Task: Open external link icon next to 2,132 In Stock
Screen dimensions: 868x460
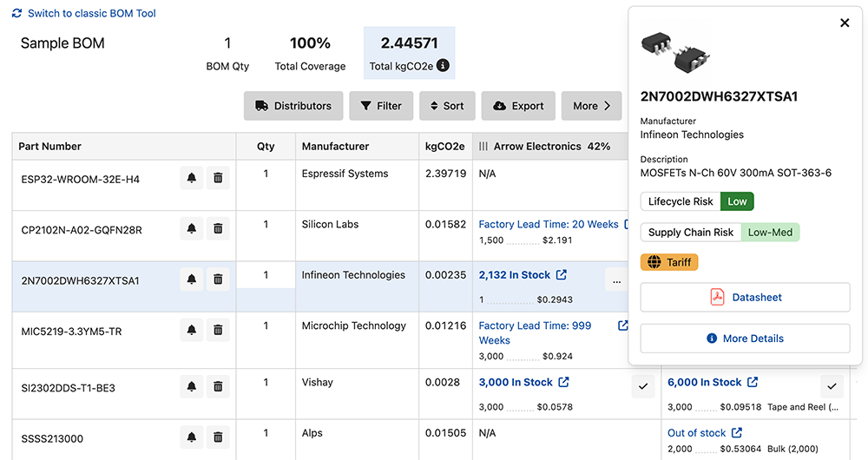Action: pyautogui.click(x=562, y=274)
